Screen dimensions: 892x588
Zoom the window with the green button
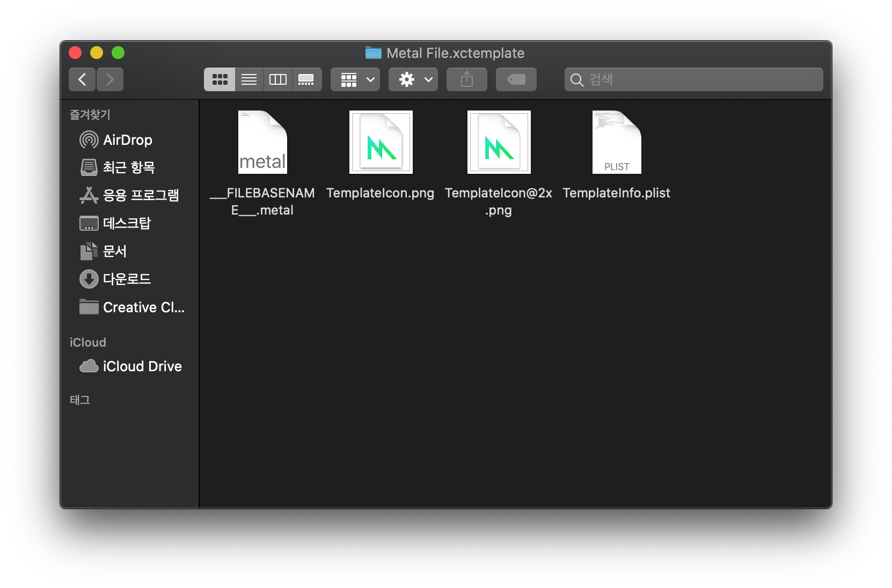pos(118,53)
